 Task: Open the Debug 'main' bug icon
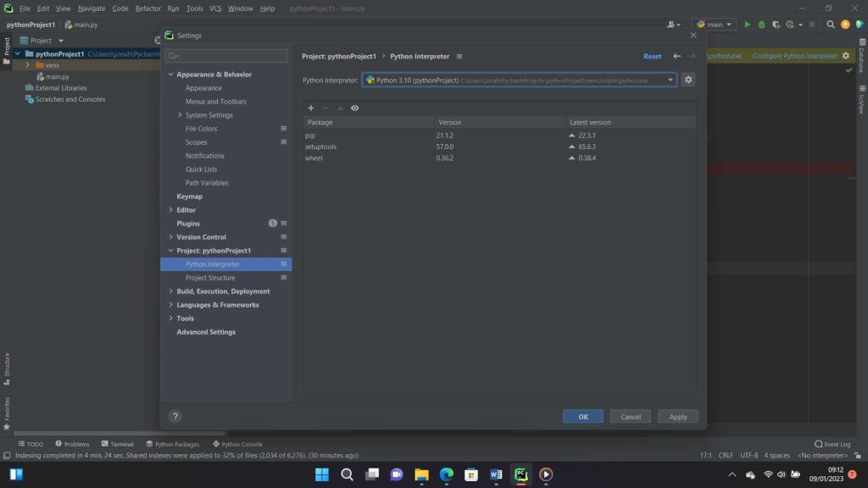pyautogui.click(x=761, y=25)
